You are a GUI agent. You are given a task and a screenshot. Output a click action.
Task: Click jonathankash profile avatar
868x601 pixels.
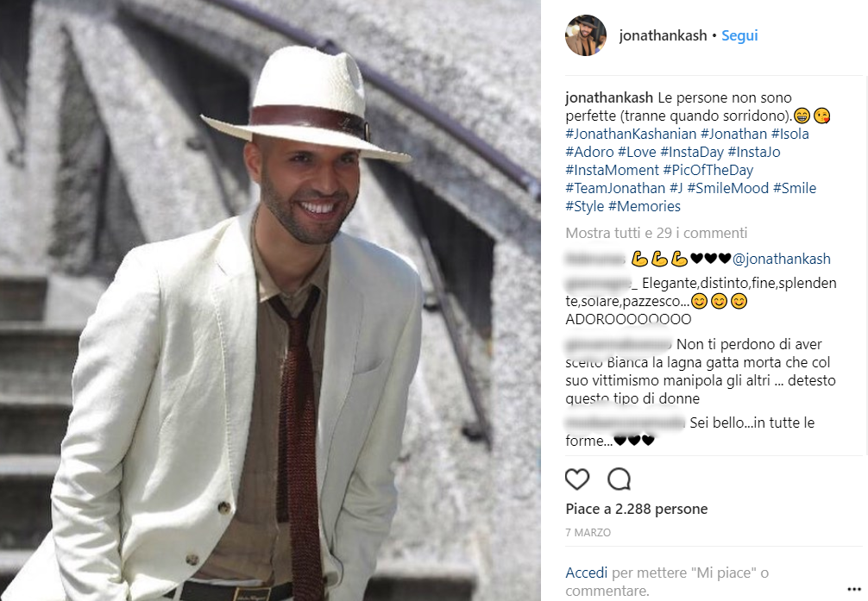(x=586, y=35)
